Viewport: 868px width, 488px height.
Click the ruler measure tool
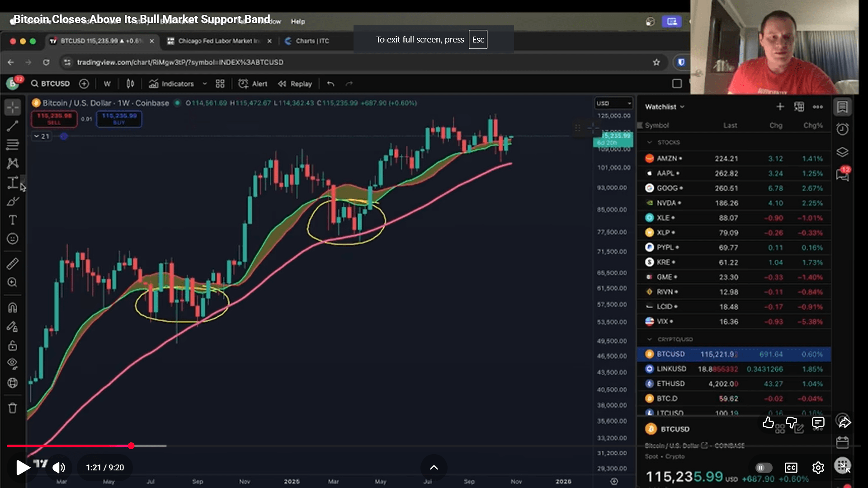[x=12, y=263]
